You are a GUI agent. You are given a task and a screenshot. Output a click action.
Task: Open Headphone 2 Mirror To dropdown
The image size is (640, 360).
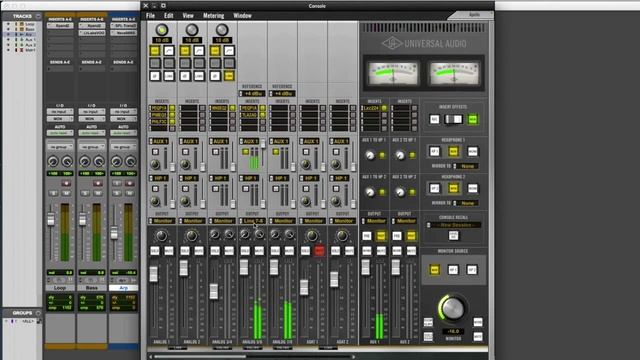tap(466, 203)
